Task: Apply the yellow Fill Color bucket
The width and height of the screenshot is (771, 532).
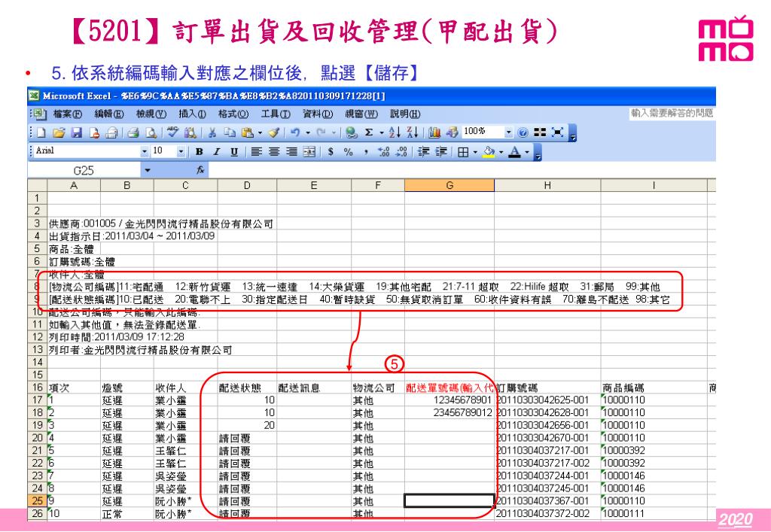Action: (489, 152)
